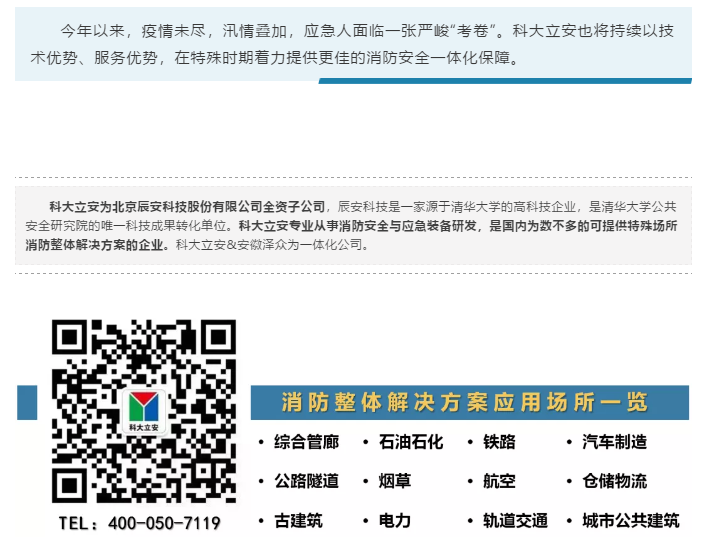Click the 电力 entry
The height and width of the screenshot is (559, 704).
pos(394,520)
